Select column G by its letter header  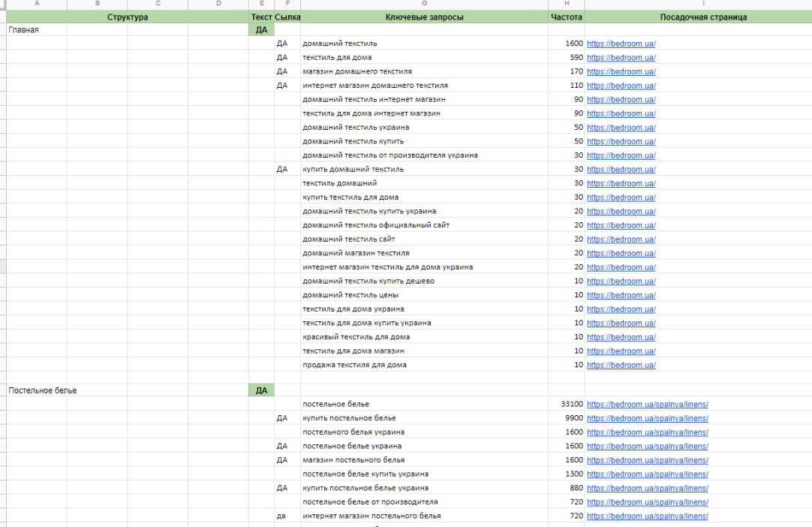(x=424, y=4)
